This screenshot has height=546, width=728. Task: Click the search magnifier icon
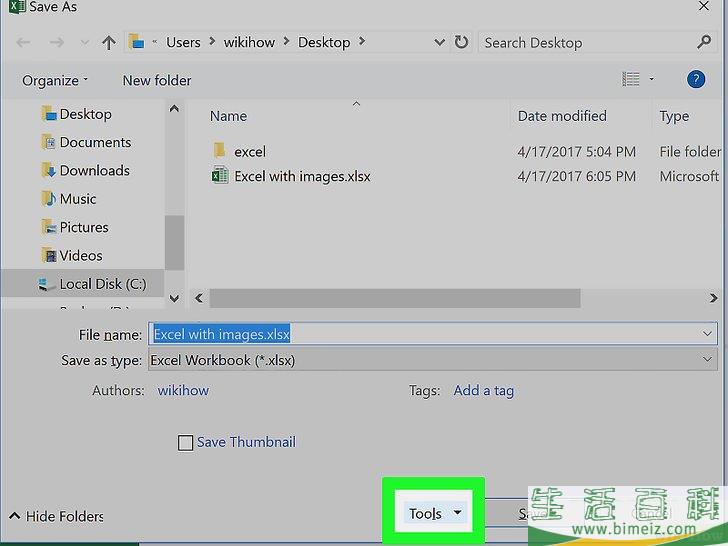click(x=704, y=42)
